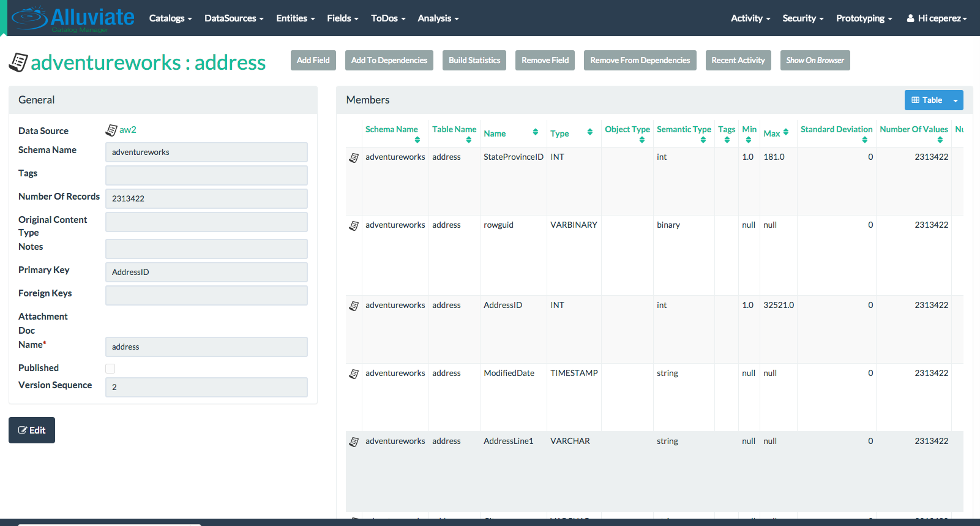Image resolution: width=980 pixels, height=526 pixels.
Task: Select the ModifiedDate name cell
Action: click(509, 373)
